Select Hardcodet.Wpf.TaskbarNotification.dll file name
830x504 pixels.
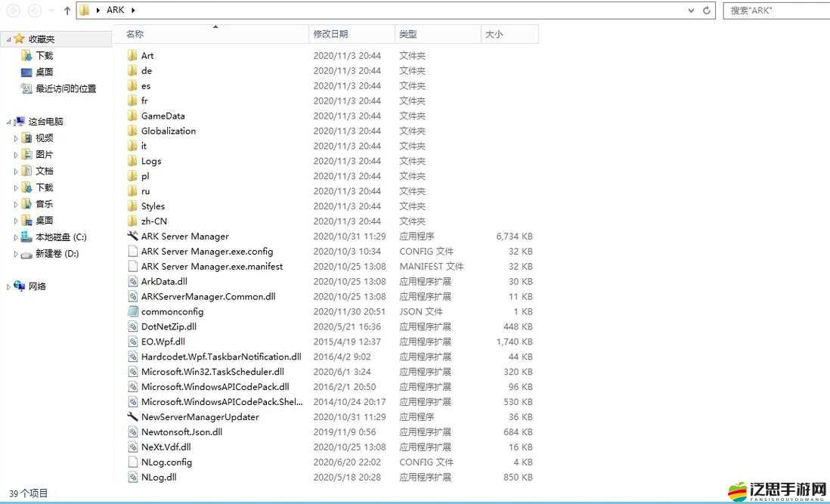[x=221, y=357]
